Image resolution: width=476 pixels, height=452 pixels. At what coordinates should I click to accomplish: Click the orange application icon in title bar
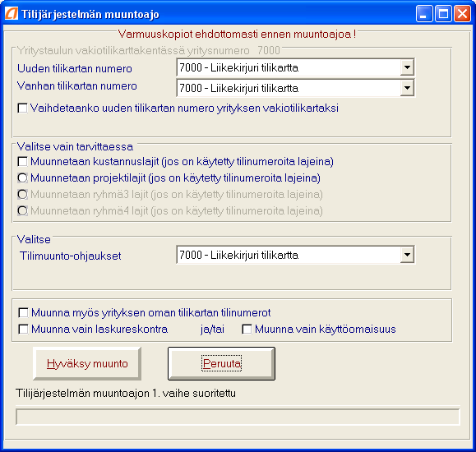pos(12,14)
